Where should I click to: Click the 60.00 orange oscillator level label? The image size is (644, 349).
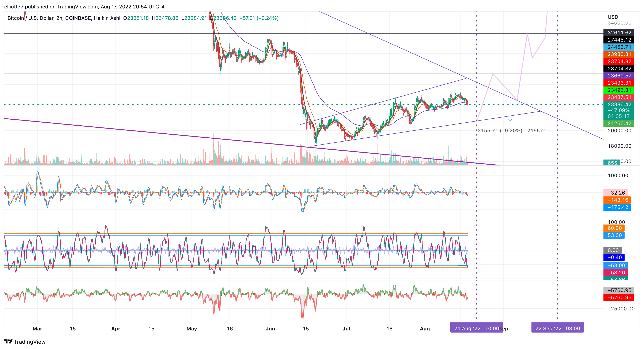(614, 228)
